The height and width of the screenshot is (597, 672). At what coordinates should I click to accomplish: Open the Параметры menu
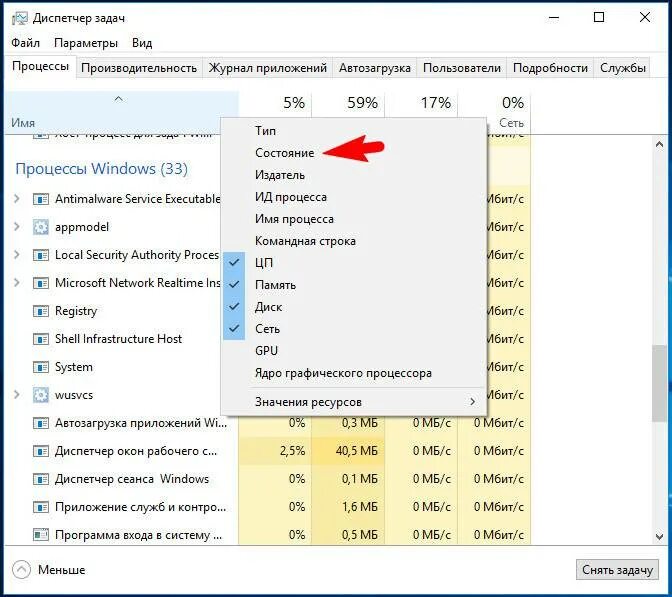(x=86, y=43)
